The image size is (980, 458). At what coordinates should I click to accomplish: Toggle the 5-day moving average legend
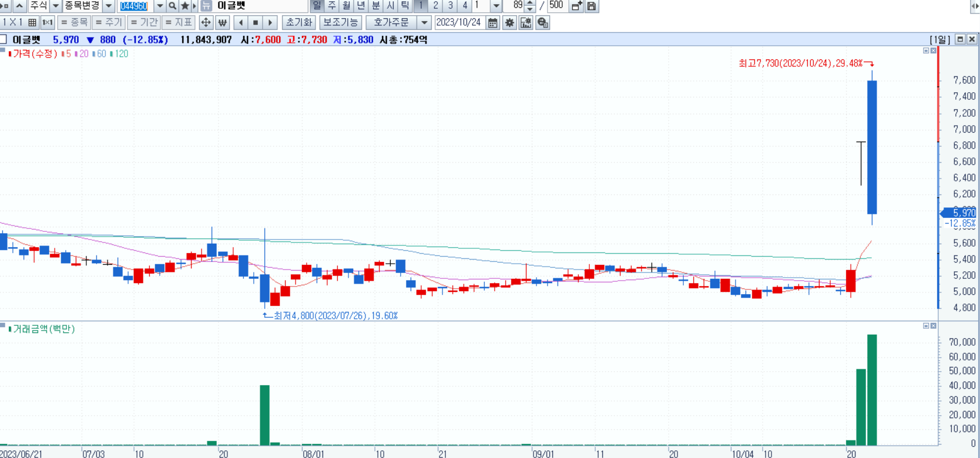click(66, 53)
